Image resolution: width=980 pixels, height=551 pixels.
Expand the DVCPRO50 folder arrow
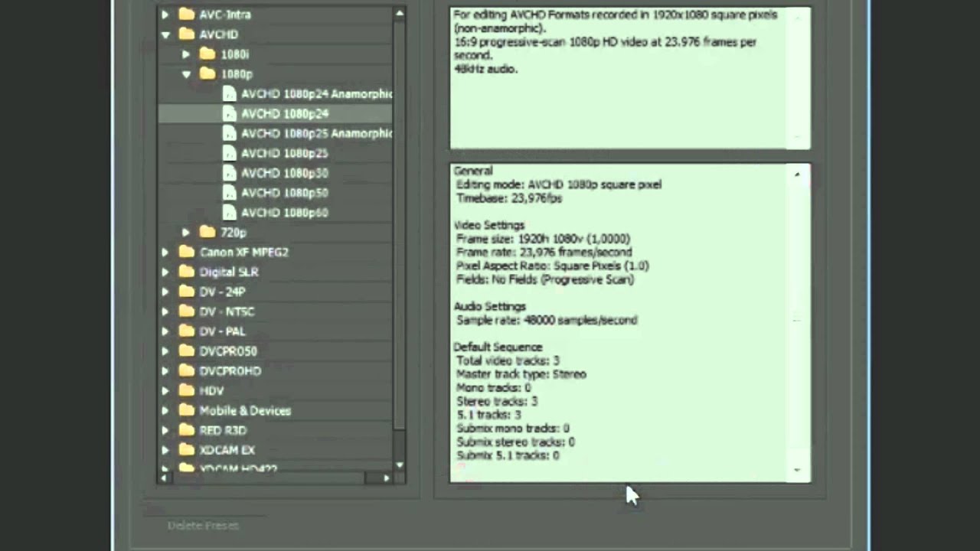165,351
